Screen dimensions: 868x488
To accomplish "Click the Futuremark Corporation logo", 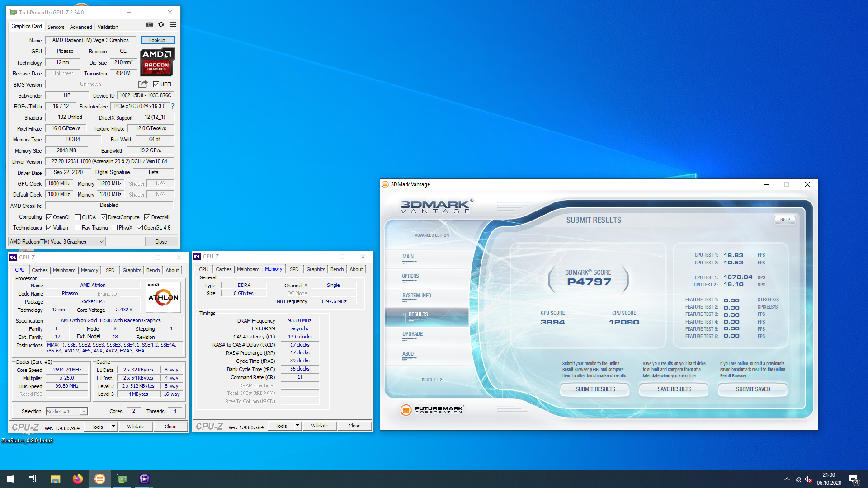I will click(x=432, y=410).
